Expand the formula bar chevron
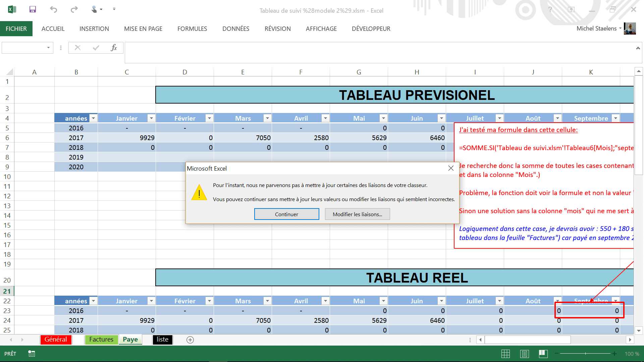Viewport: 644px width, 362px height. (638, 48)
